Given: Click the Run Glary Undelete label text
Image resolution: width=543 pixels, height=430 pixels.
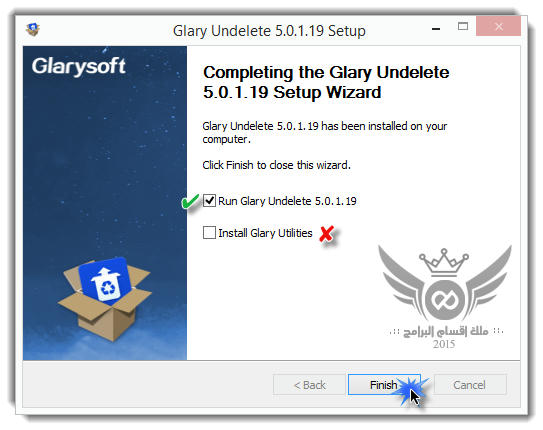Looking at the screenshot, I should (287, 201).
